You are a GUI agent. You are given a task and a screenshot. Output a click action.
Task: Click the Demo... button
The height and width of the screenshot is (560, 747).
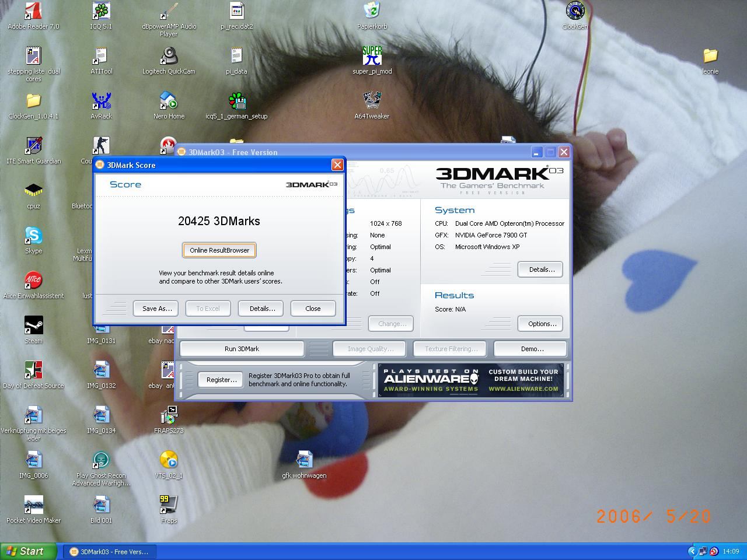coord(532,349)
